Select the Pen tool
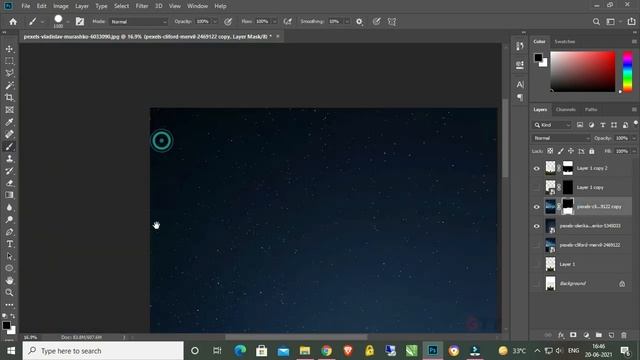 [9, 232]
